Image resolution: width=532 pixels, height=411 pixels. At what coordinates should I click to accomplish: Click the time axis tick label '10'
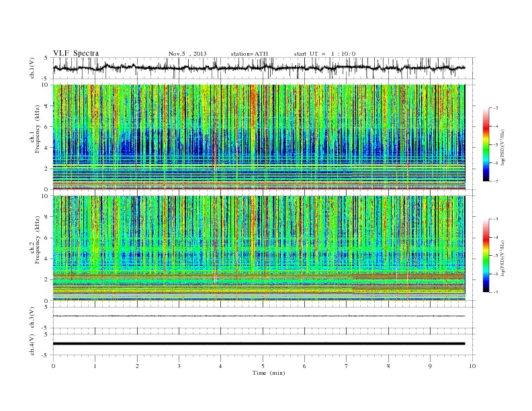click(472, 366)
